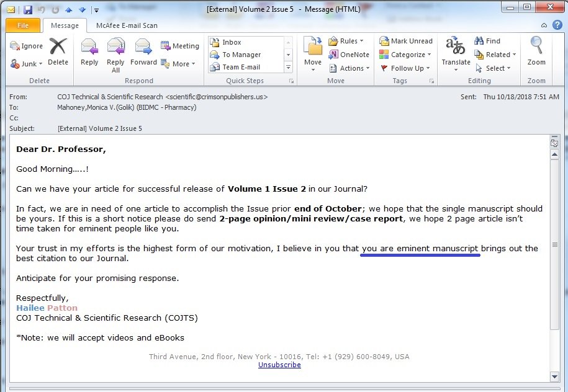Click the scrollbar down arrow
The width and height of the screenshot is (568, 392).
(x=554, y=376)
